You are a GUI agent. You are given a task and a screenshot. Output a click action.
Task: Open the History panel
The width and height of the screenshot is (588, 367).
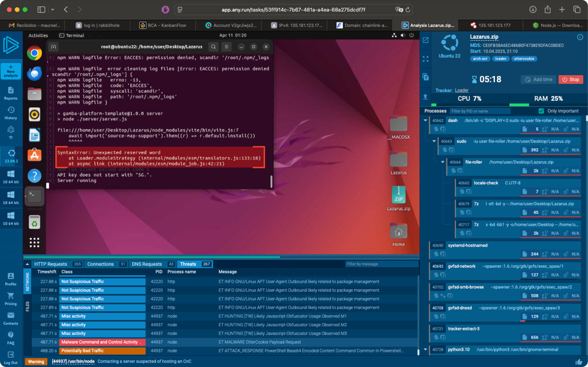tap(10, 112)
